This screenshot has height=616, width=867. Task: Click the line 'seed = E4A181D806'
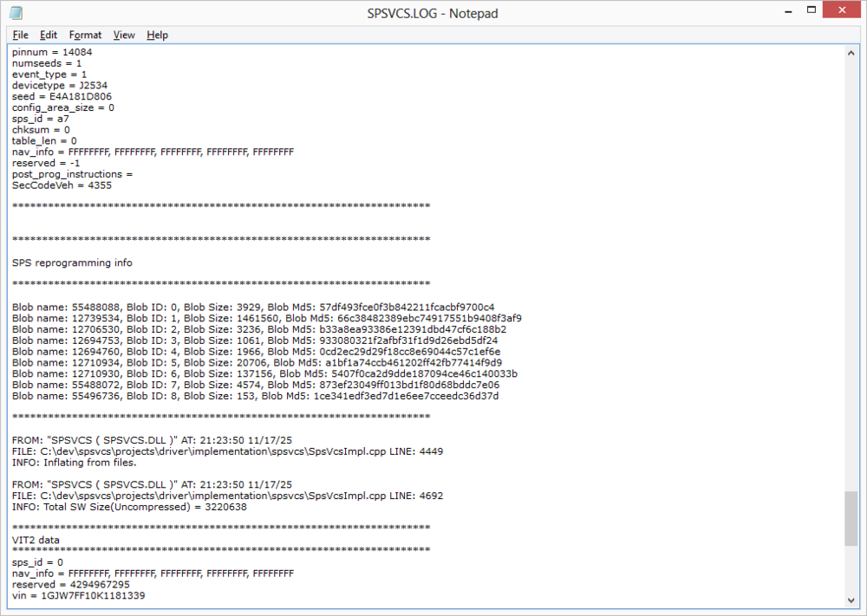point(62,96)
